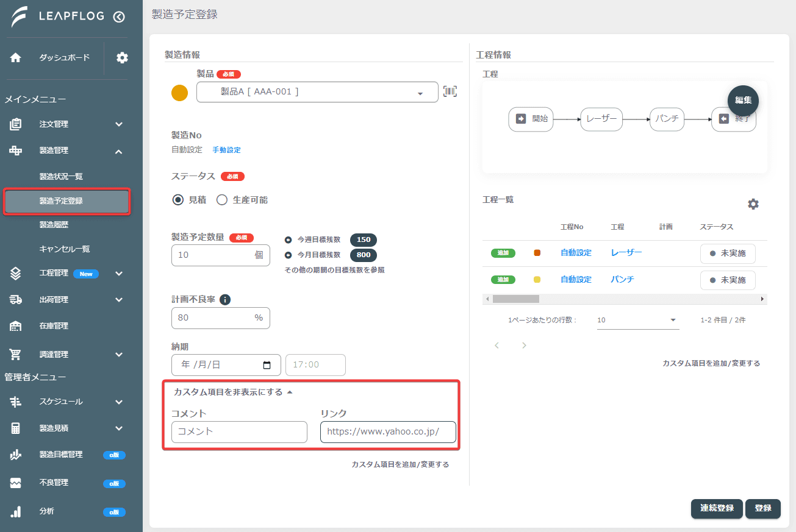Viewport: 796px width, 532px height.
Task: Toggle the 今週目標残数 radio option
Action: click(x=289, y=239)
